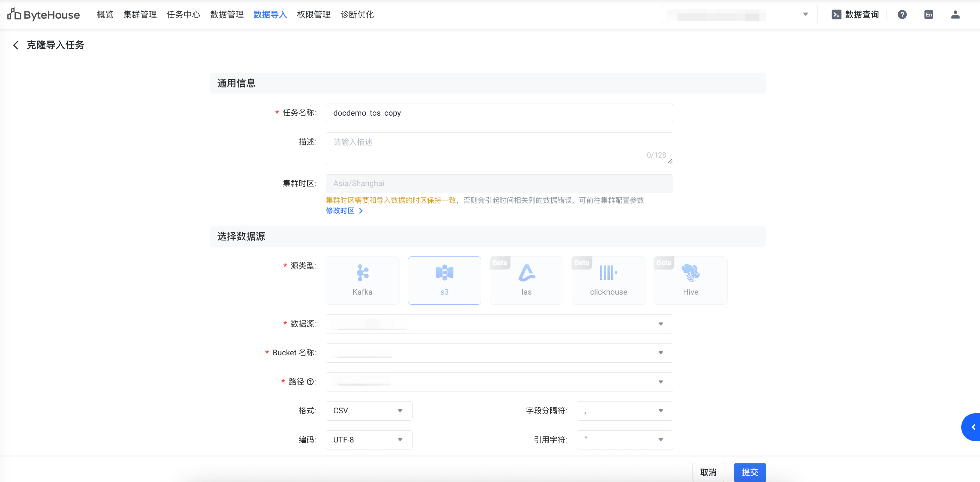This screenshot has height=482, width=980.
Task: Open the user account profile icon
Action: pyautogui.click(x=955, y=15)
